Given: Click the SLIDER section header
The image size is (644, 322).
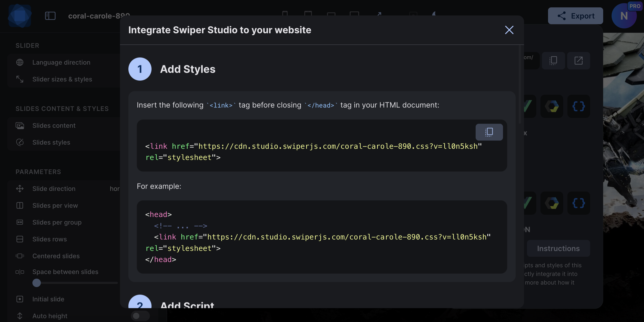Looking at the screenshot, I should [28, 45].
